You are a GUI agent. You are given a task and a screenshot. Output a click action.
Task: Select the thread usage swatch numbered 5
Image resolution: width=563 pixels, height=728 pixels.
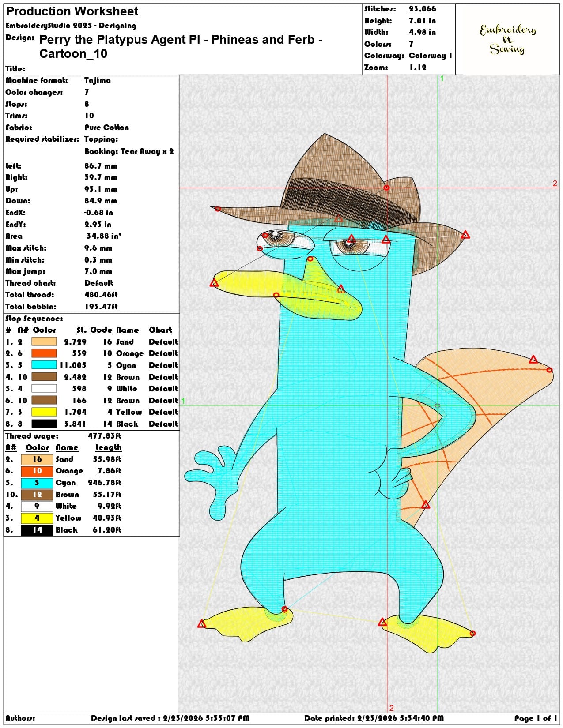tap(37, 483)
